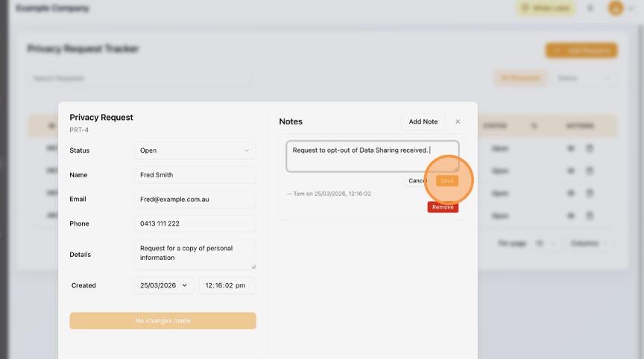The image size is (644, 359).
Task: Open the user avatar menu at top right
Action: [616, 8]
